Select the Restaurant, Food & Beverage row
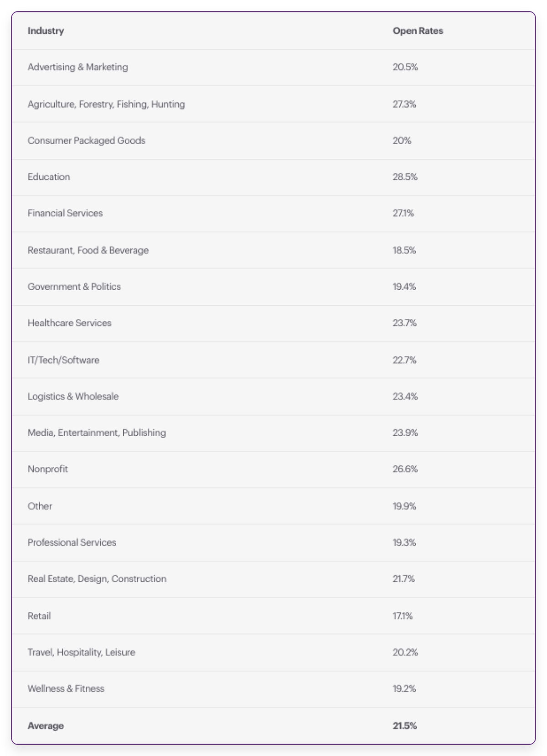 [88, 250]
